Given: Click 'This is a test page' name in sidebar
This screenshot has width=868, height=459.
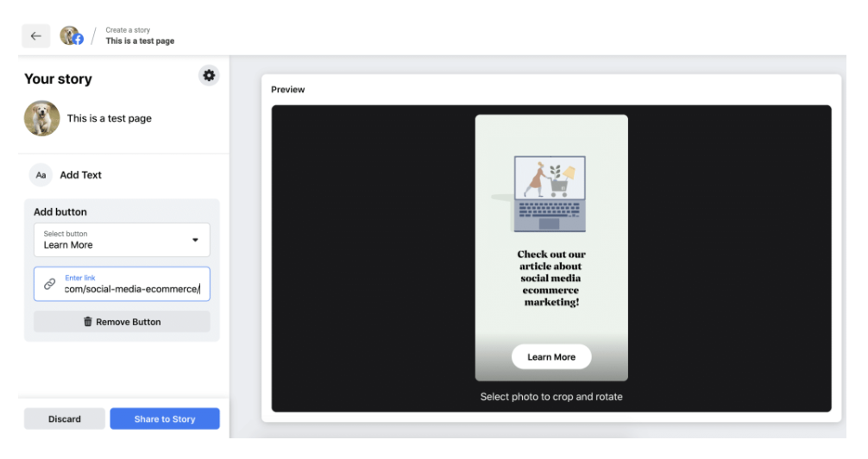Looking at the screenshot, I should tap(109, 118).
